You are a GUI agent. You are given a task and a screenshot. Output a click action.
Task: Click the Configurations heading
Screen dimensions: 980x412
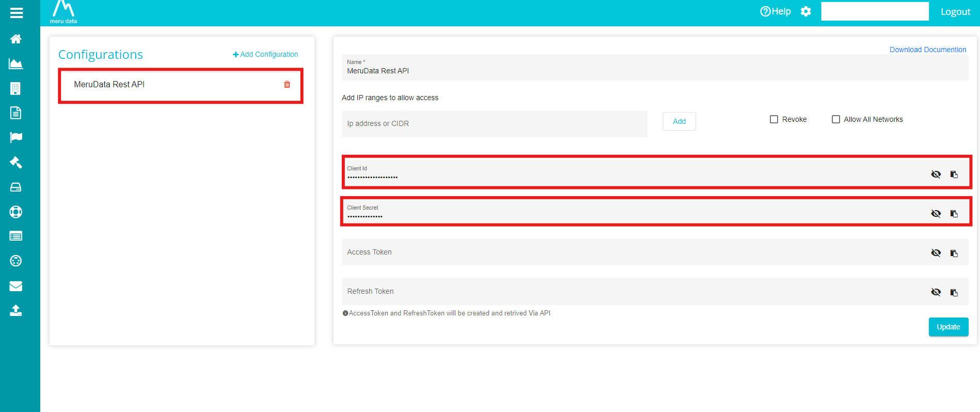click(101, 55)
